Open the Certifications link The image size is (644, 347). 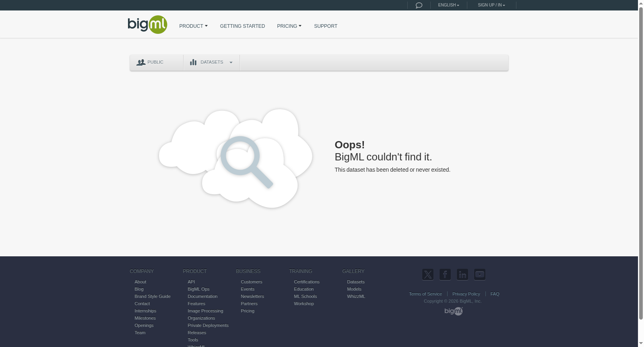tap(307, 282)
